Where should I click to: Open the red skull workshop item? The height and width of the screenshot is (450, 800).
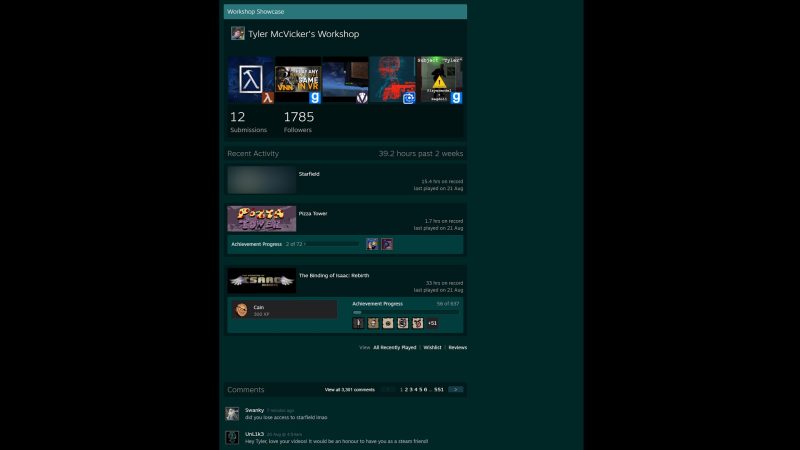point(392,80)
